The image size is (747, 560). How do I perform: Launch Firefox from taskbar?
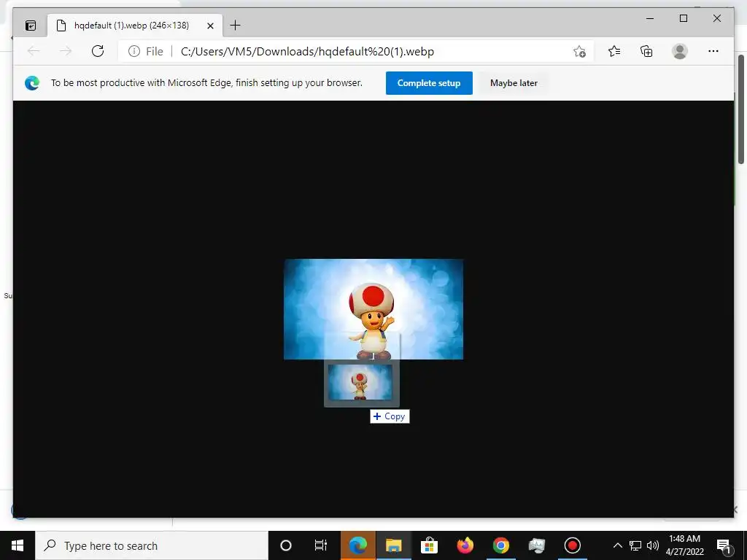pos(465,545)
